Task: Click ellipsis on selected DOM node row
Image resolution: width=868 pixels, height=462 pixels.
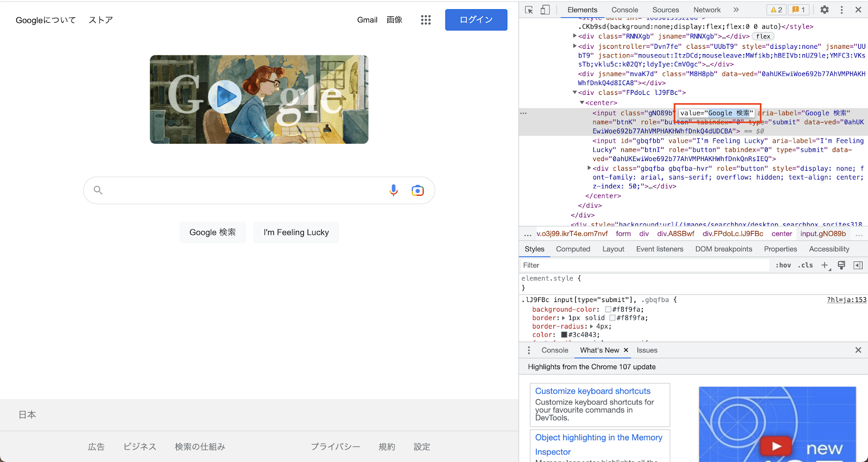Action: pos(524,113)
